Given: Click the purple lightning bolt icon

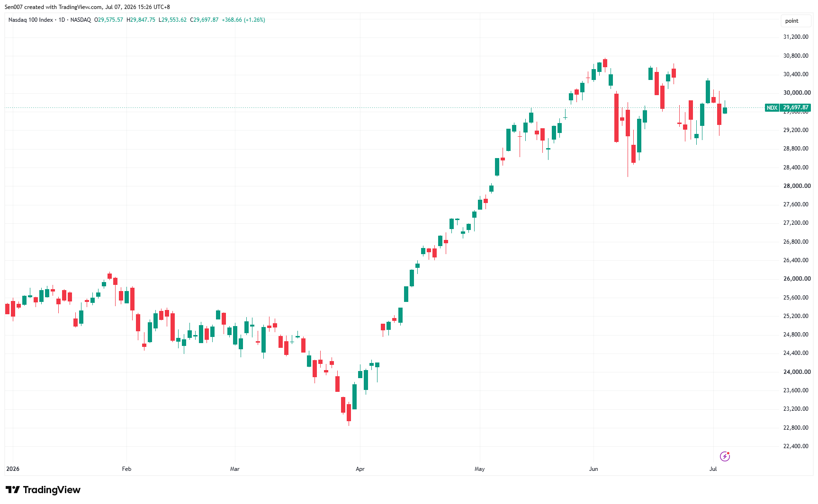Looking at the screenshot, I should tap(725, 456).
